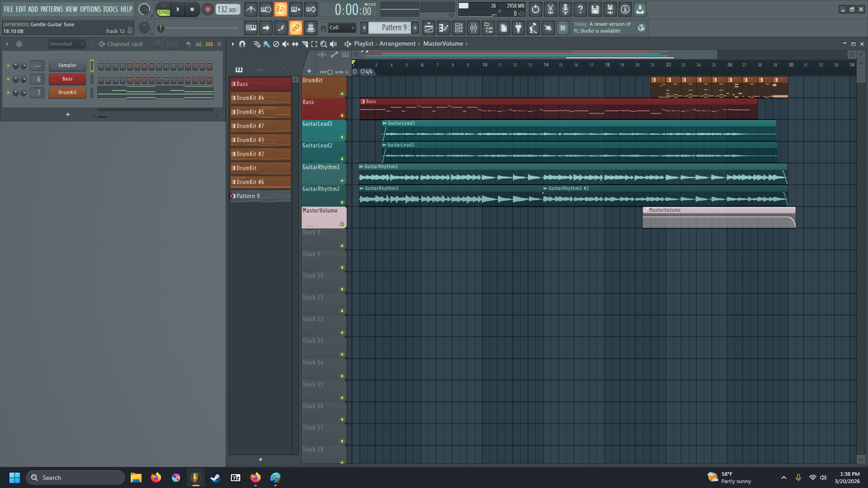Toggle the metronome button

point(251,9)
